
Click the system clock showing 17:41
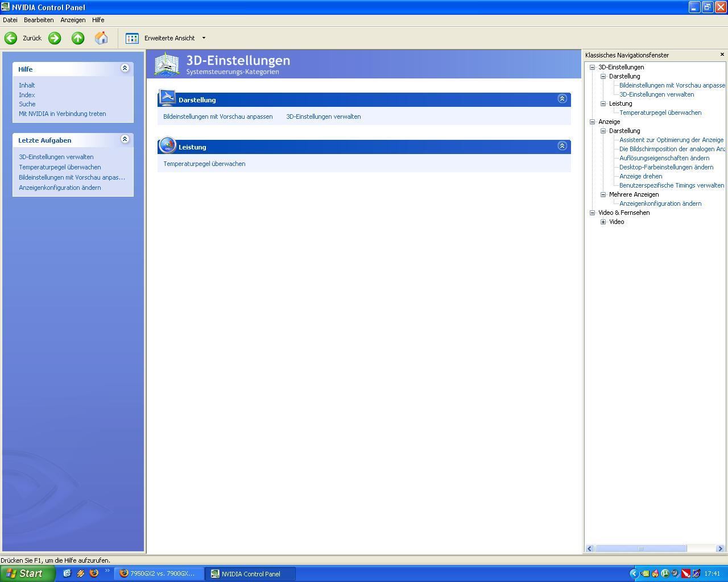pos(712,573)
